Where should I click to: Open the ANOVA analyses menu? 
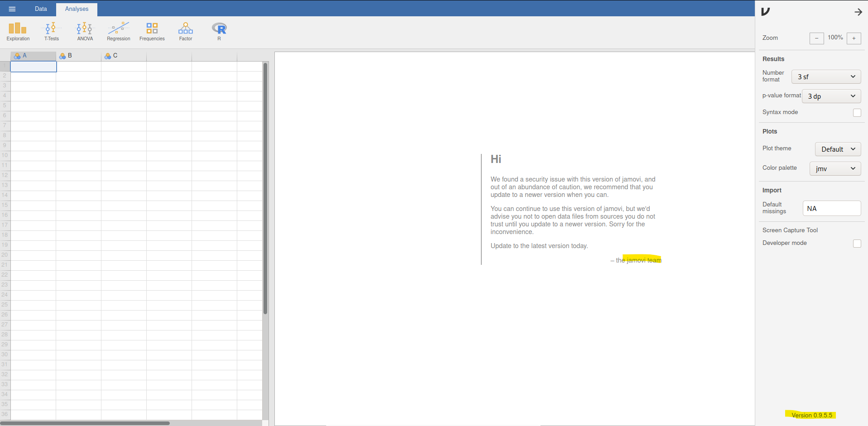(x=85, y=32)
